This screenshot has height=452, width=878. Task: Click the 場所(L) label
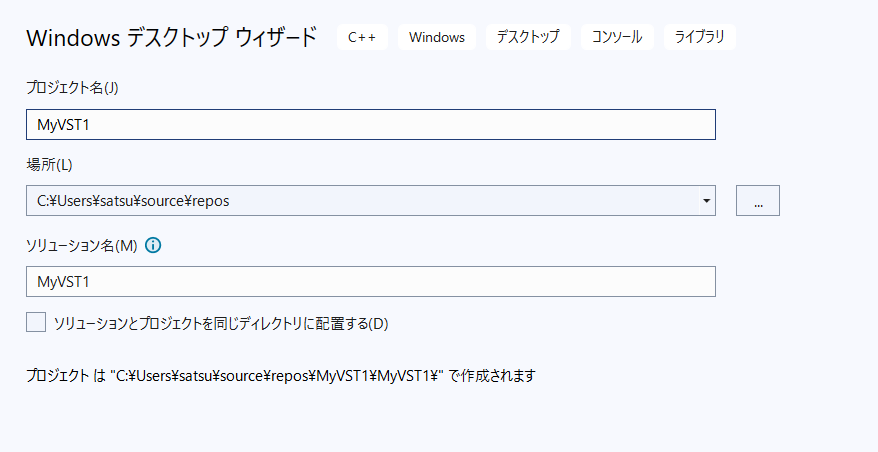click(x=50, y=163)
